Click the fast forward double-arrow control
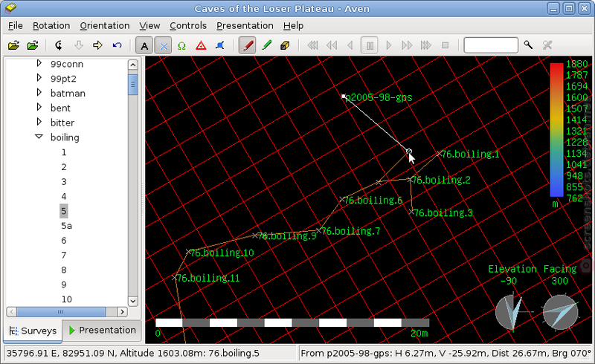Screen dimensions: 595x364 pyautogui.click(x=407, y=45)
